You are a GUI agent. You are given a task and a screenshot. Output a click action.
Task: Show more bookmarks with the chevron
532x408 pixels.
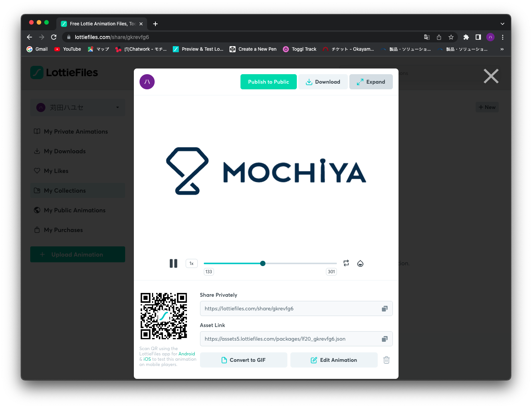(502, 49)
